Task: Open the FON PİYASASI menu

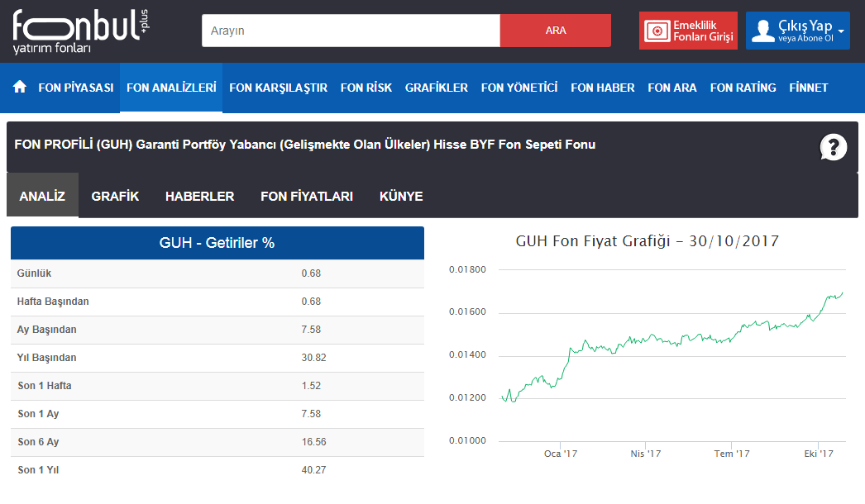Action: (76, 88)
